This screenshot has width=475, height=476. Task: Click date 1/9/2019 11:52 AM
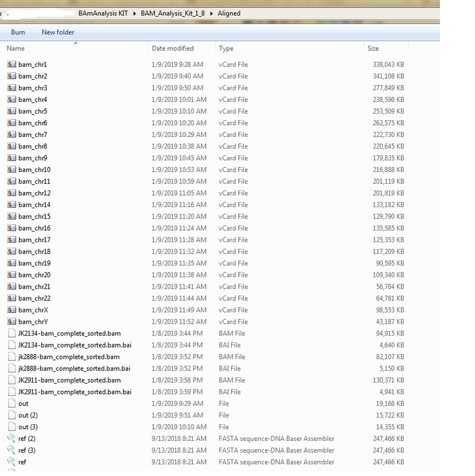(179, 322)
